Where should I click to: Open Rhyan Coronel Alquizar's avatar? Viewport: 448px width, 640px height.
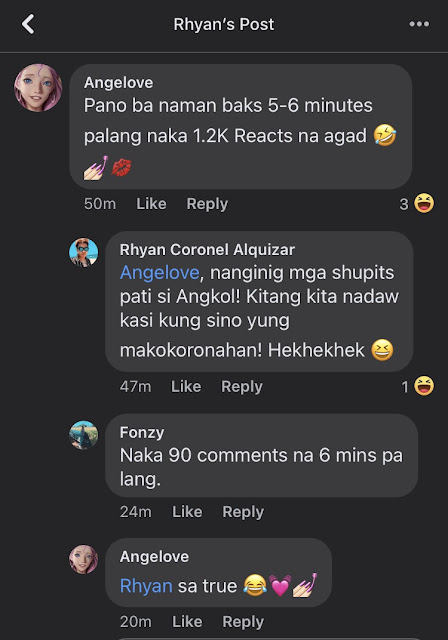click(84, 253)
